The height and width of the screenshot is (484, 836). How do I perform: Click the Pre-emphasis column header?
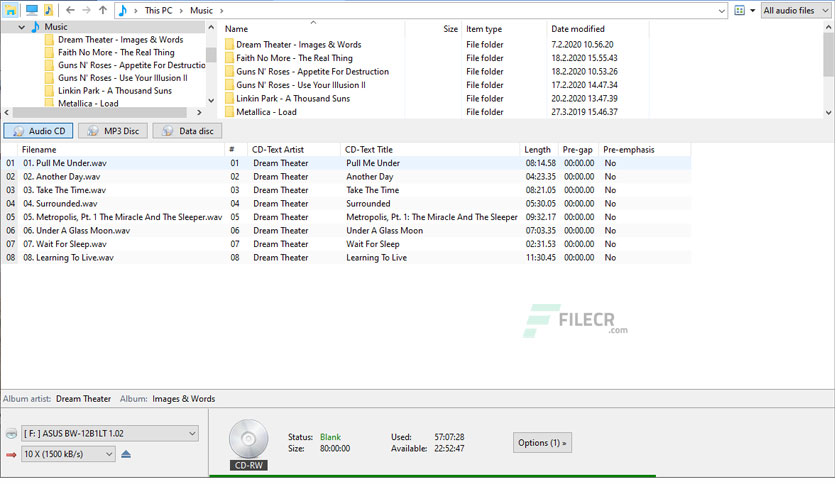629,150
